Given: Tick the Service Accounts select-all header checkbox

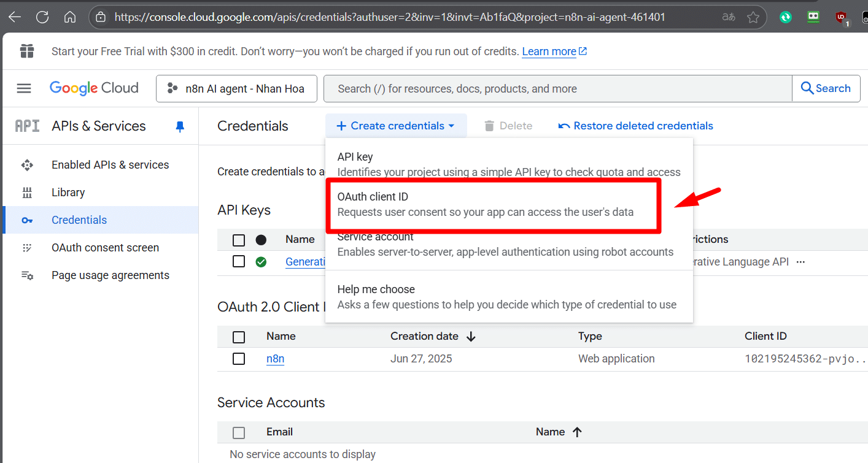Looking at the screenshot, I should pos(239,432).
